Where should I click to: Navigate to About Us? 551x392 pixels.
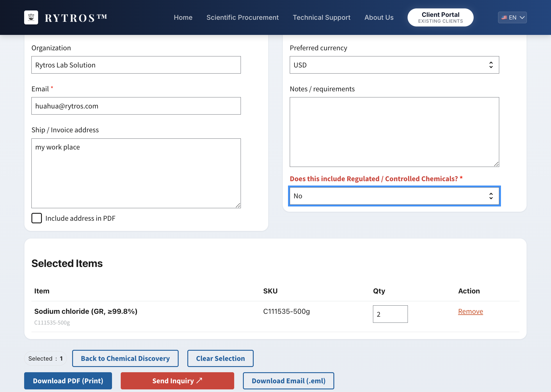[379, 17]
